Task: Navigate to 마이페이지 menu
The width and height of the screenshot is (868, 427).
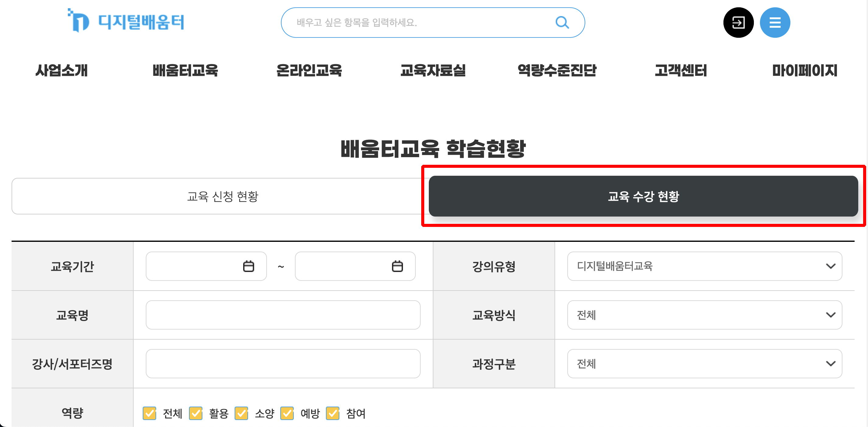Action: point(805,71)
